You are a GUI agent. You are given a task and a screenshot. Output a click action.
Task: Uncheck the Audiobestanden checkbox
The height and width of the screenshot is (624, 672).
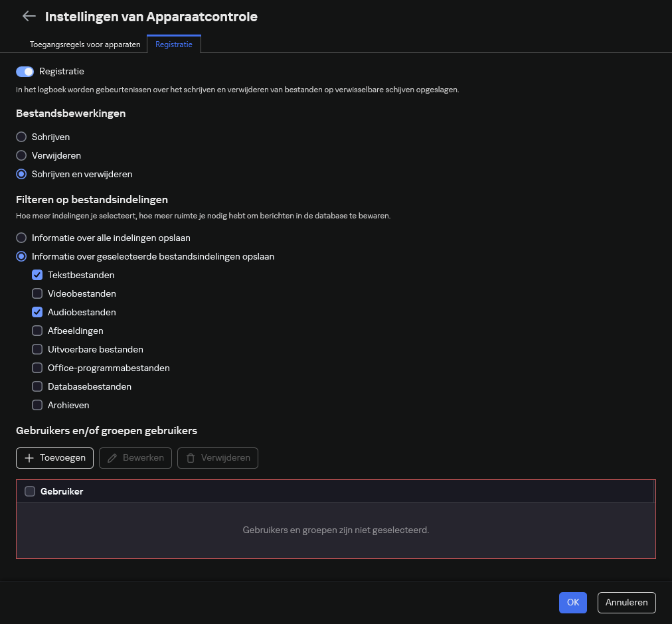point(37,312)
